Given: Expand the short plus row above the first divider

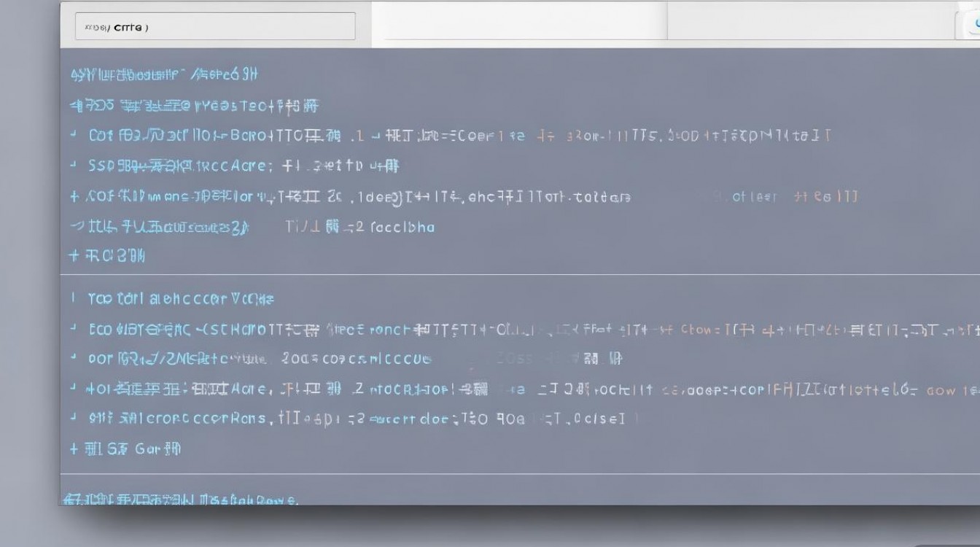Looking at the screenshot, I should coord(74,256).
